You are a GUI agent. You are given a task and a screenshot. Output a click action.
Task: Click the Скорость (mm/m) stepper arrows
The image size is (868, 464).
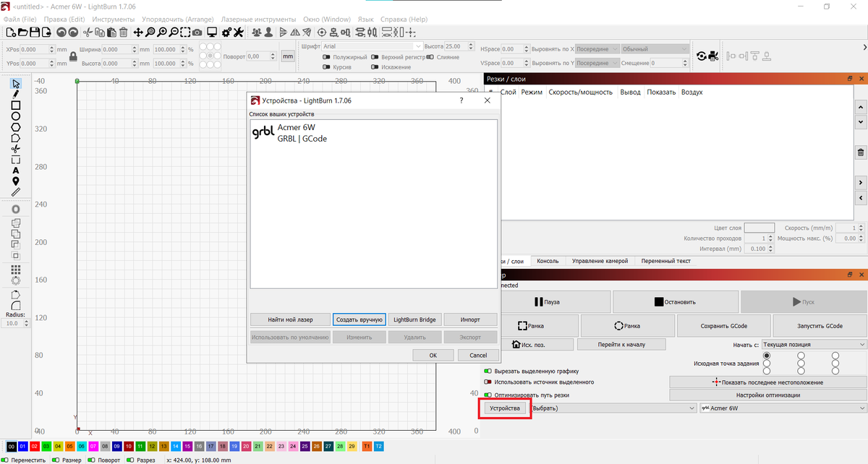click(x=861, y=228)
